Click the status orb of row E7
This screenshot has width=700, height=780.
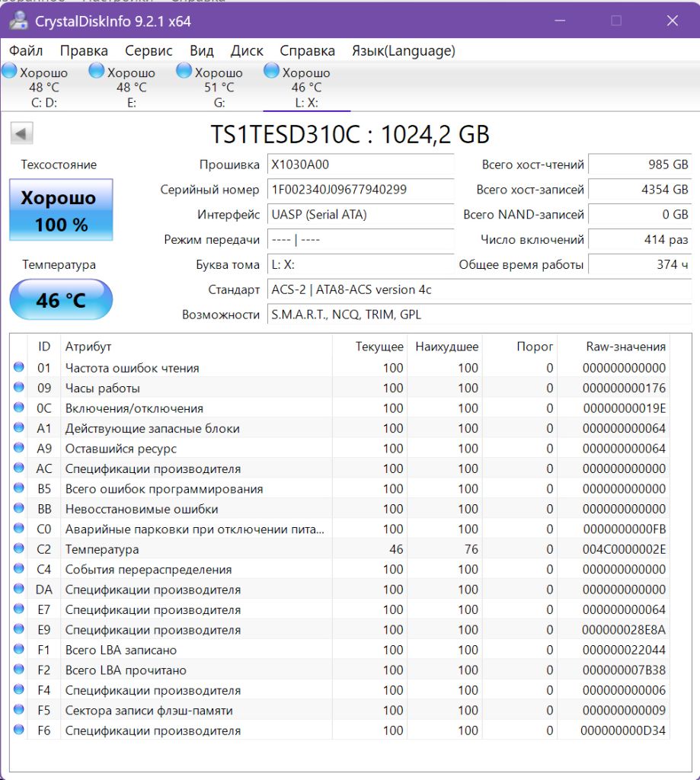[x=19, y=609]
